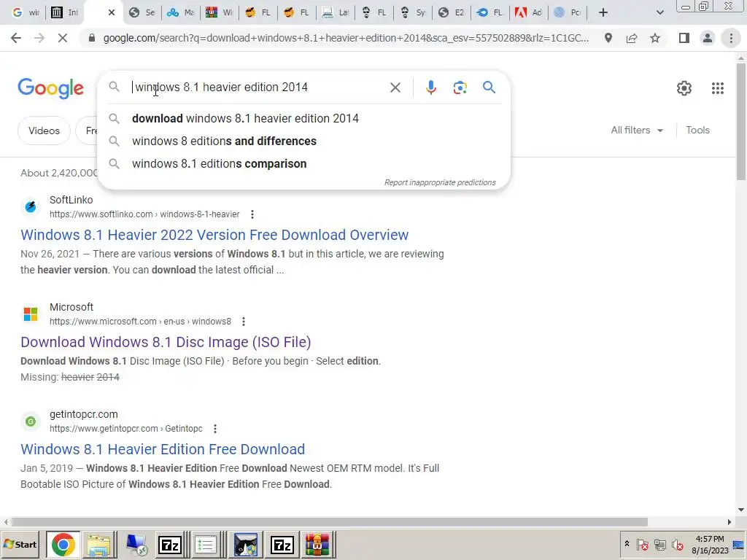Image resolution: width=747 pixels, height=560 pixels.
Task: Open the tab search chevron in Chrome
Action: pos(659,12)
